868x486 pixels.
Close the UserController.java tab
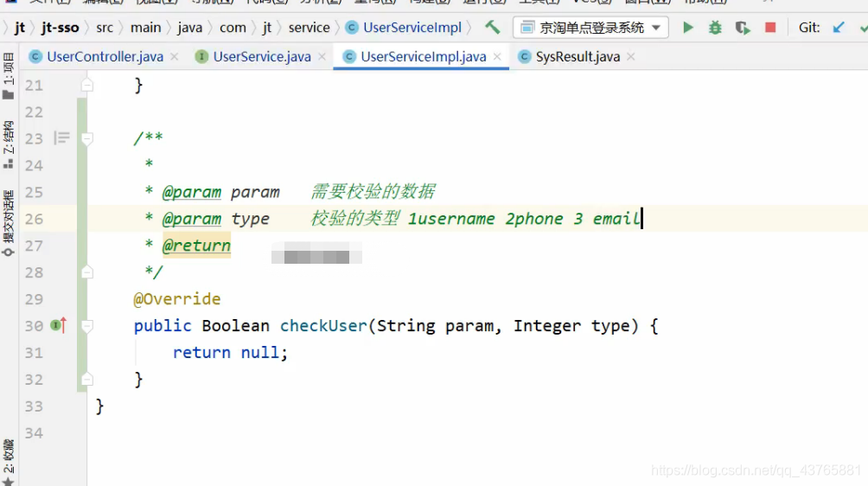175,56
